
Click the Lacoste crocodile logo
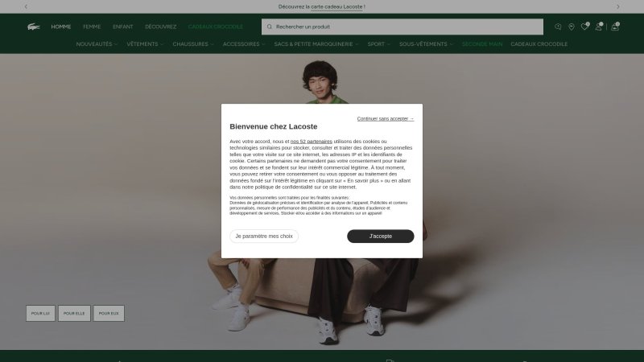click(x=34, y=27)
